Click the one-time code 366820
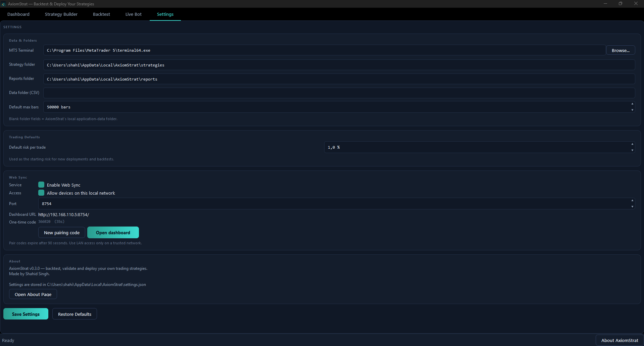 (44, 221)
